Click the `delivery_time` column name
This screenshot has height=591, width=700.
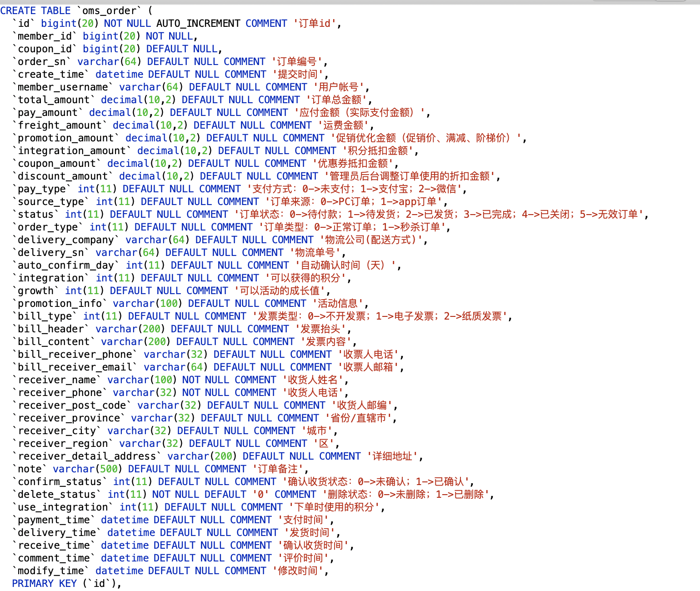[57, 532]
